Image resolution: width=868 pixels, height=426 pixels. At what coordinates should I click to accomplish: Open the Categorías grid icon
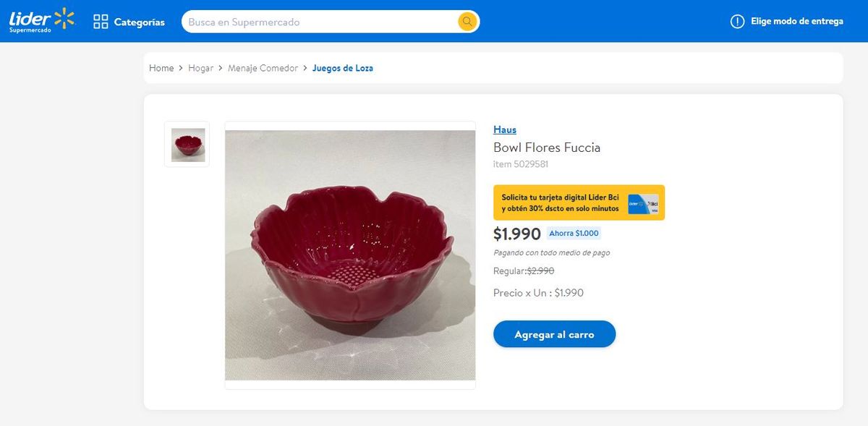tap(101, 22)
